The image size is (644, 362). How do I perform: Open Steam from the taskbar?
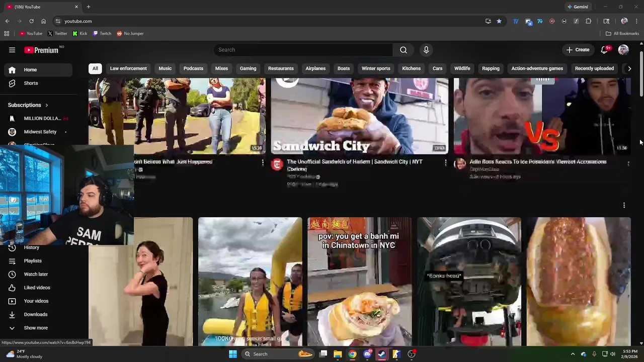382,354
